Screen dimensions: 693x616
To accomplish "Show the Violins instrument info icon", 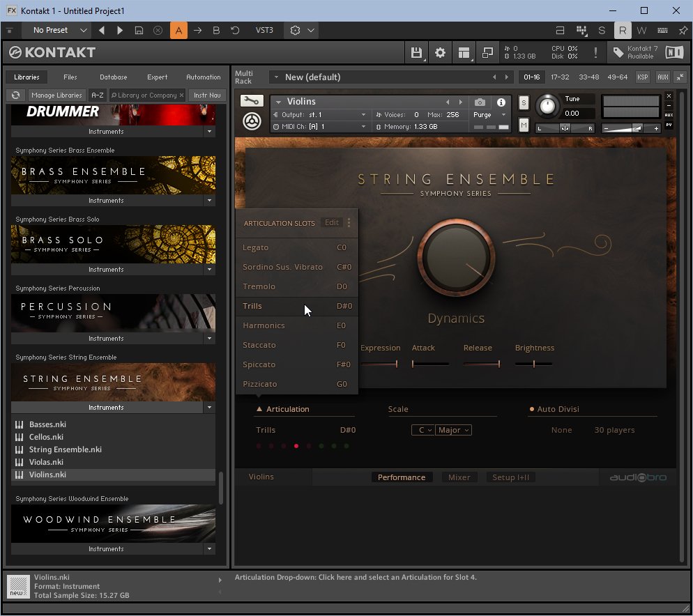I will pyautogui.click(x=501, y=102).
